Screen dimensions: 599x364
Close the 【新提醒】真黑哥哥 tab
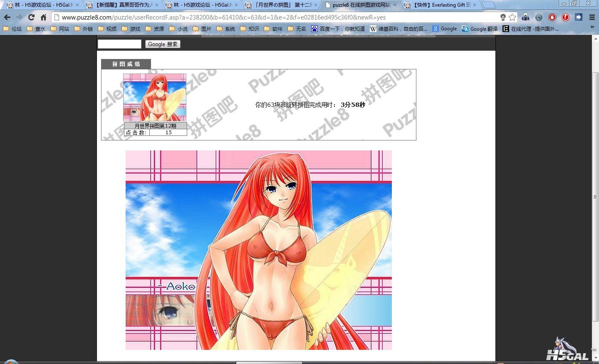click(157, 5)
